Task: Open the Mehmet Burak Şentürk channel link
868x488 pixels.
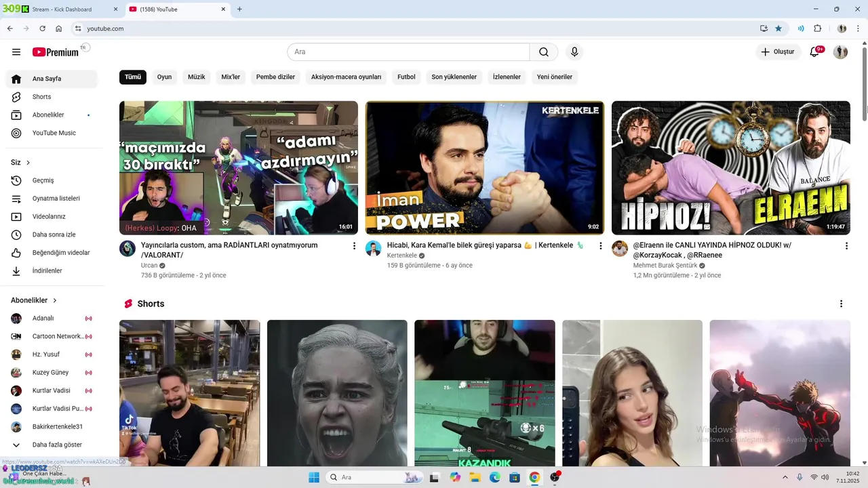Action: (665, 266)
